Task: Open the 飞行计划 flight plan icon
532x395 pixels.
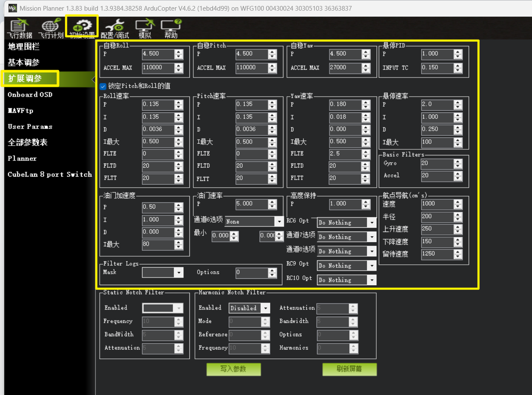Action: 50,27
